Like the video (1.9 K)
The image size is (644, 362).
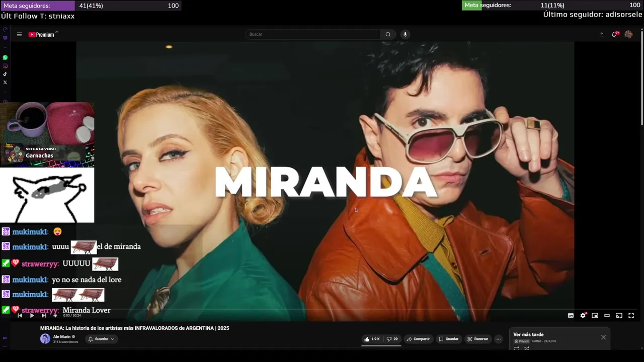click(372, 339)
